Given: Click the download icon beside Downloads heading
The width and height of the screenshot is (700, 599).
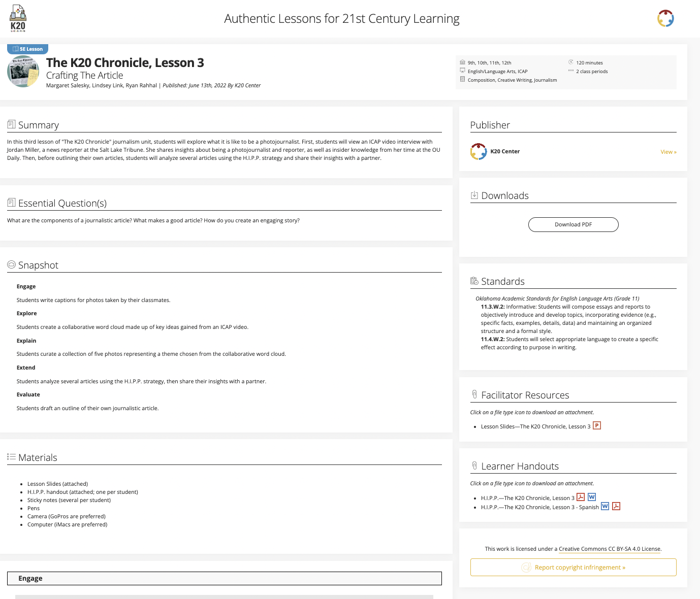Looking at the screenshot, I should coord(474,194).
